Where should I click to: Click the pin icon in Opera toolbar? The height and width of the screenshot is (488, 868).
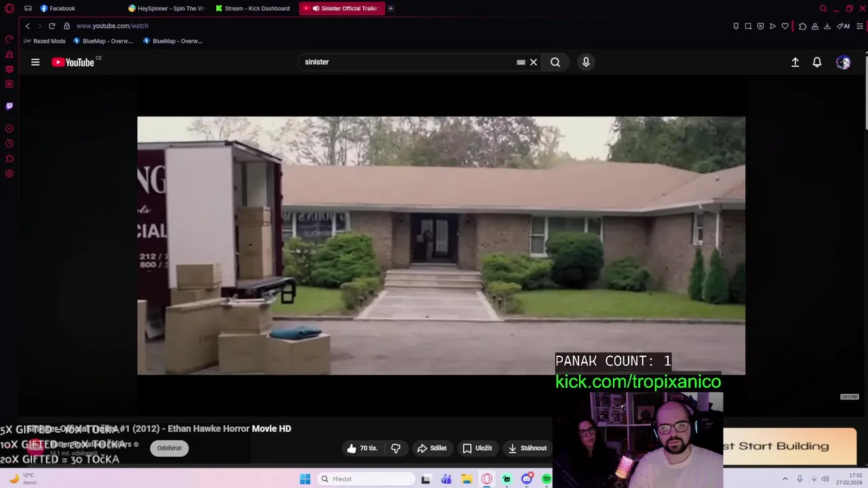[x=736, y=26]
